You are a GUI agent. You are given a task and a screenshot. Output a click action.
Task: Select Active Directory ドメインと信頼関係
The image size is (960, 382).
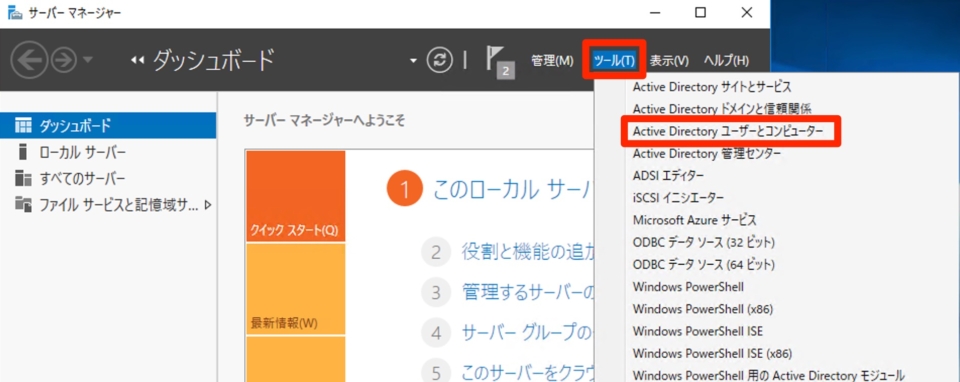click(722, 109)
